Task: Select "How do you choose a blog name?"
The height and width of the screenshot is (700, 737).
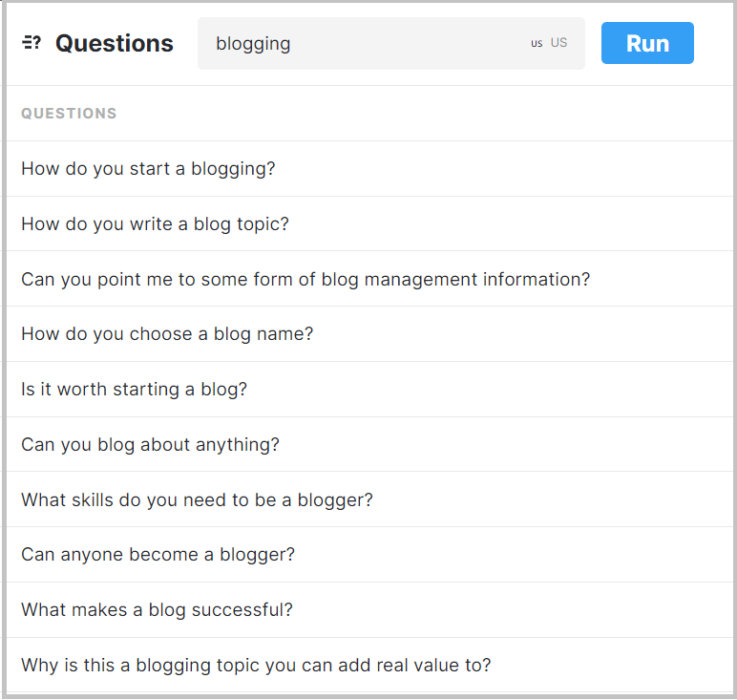Action: click(x=167, y=334)
